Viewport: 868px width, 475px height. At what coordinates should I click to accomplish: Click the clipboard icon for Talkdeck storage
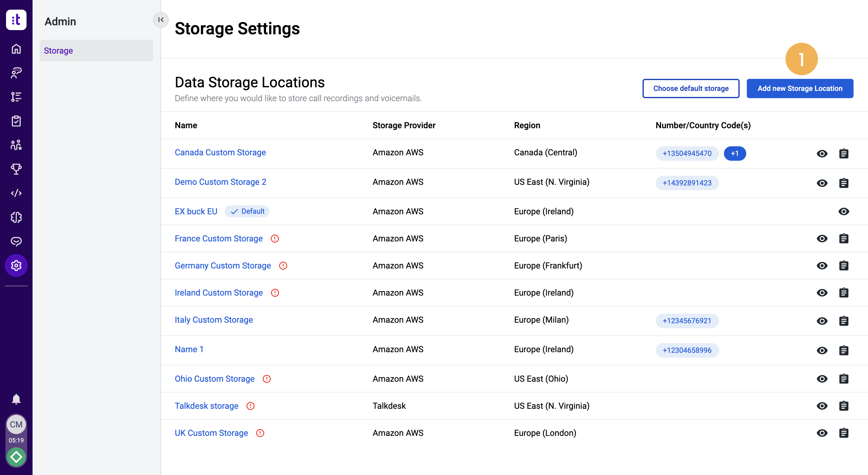tap(843, 405)
